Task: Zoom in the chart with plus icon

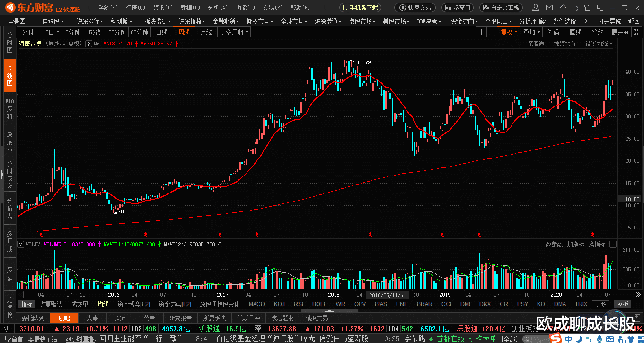Action: pos(481,32)
